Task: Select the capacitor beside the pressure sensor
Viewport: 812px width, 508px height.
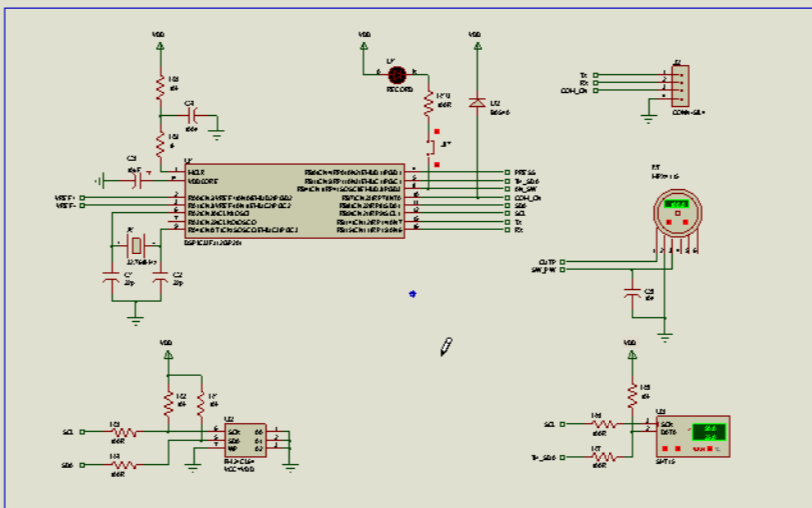Action: pos(630,293)
